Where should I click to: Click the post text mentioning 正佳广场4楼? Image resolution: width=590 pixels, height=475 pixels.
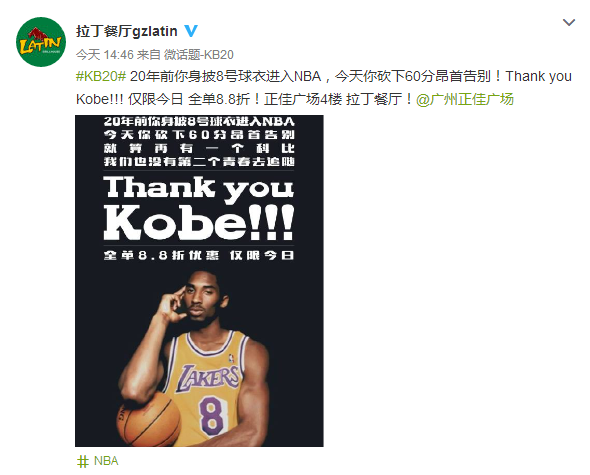pyautogui.click(x=303, y=99)
